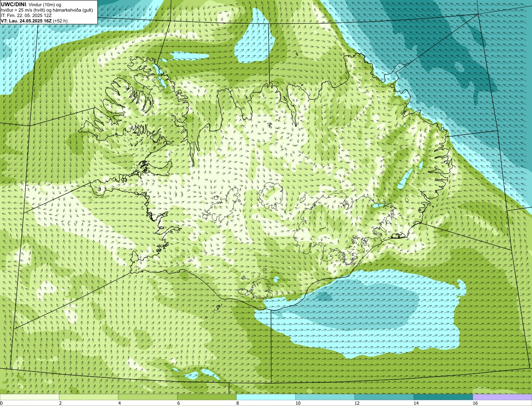Click the green 6–8 m/s legend swatch
532x406 pixels.
pos(207,397)
